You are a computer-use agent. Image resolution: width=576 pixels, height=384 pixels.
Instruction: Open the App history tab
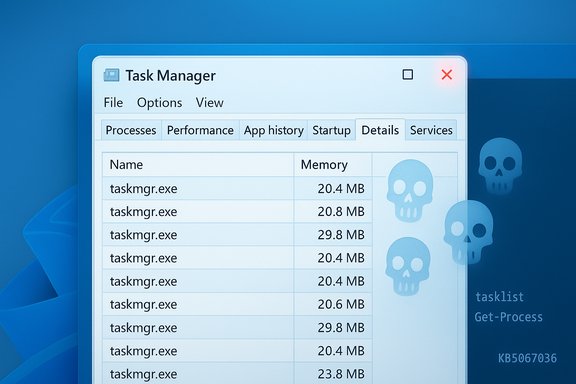click(274, 130)
